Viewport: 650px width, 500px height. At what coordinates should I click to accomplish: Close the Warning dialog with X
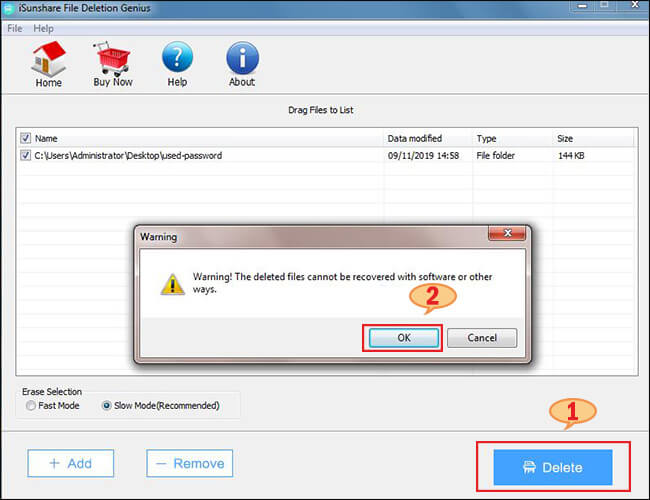(x=507, y=233)
